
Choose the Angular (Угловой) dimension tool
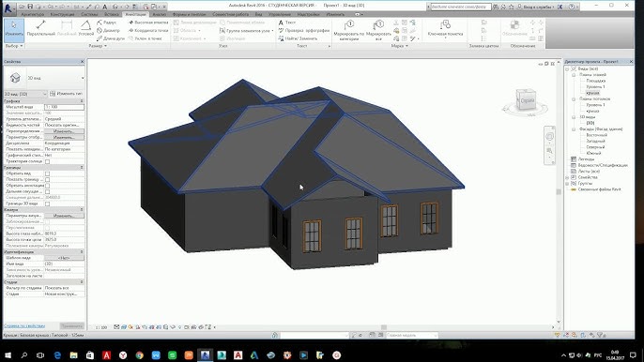tap(85, 29)
